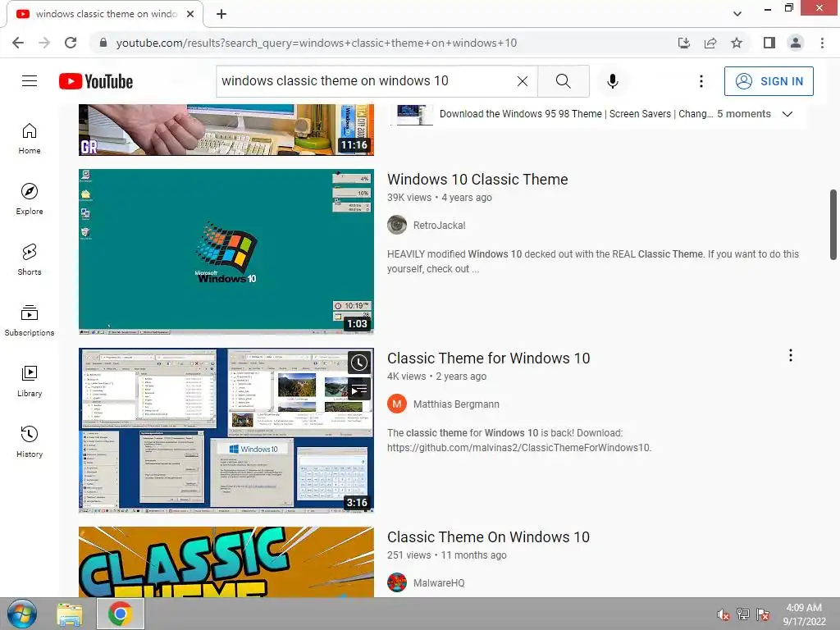Open Chrome three-dot menu

[822, 43]
